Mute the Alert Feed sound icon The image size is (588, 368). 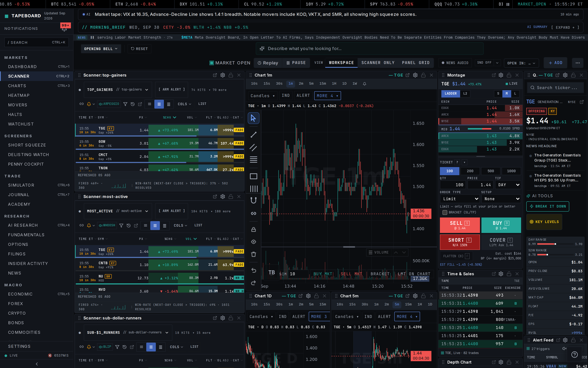564,348
